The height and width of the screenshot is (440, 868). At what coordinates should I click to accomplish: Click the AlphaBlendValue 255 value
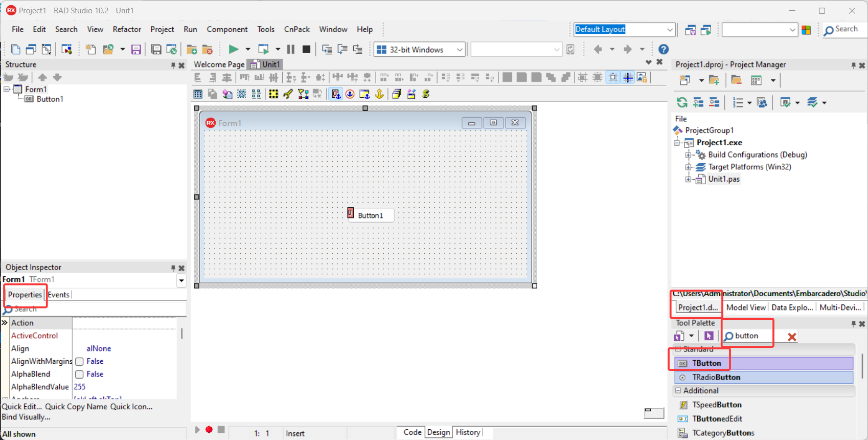pos(80,387)
